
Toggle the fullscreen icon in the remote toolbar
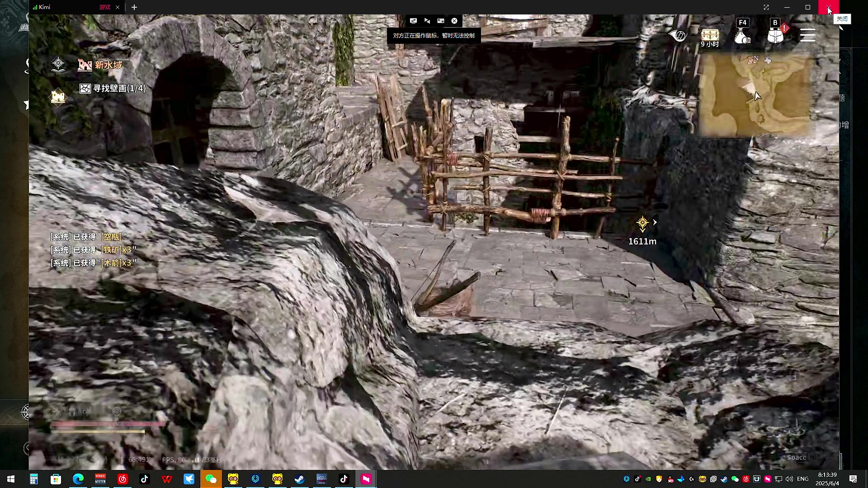coord(441,21)
